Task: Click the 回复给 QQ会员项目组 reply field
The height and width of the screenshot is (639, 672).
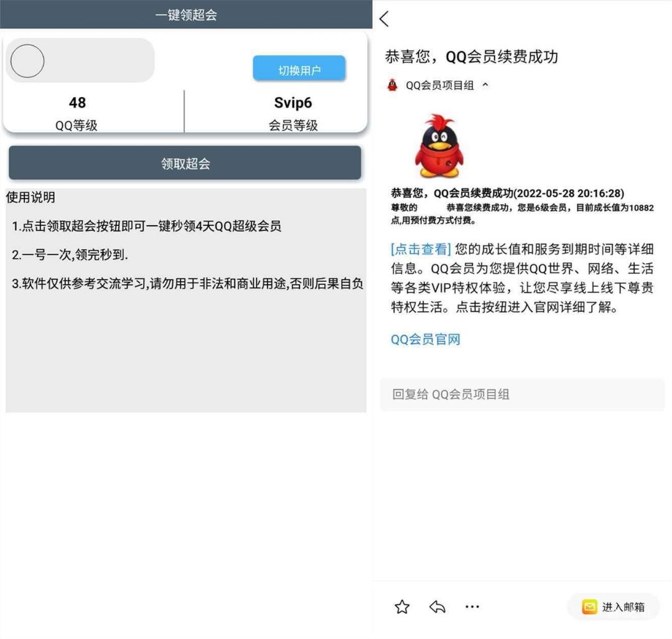Action: coord(521,394)
